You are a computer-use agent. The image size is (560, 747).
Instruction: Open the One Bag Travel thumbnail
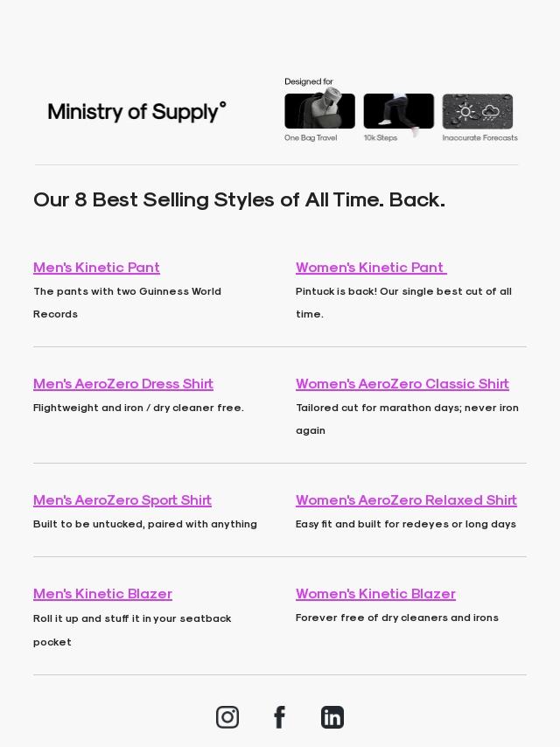click(x=319, y=111)
